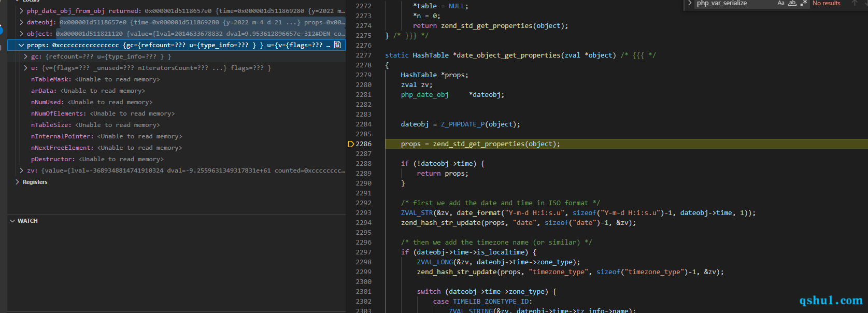Expand the Registers section
The width and height of the screenshot is (868, 313).
pos(17,182)
